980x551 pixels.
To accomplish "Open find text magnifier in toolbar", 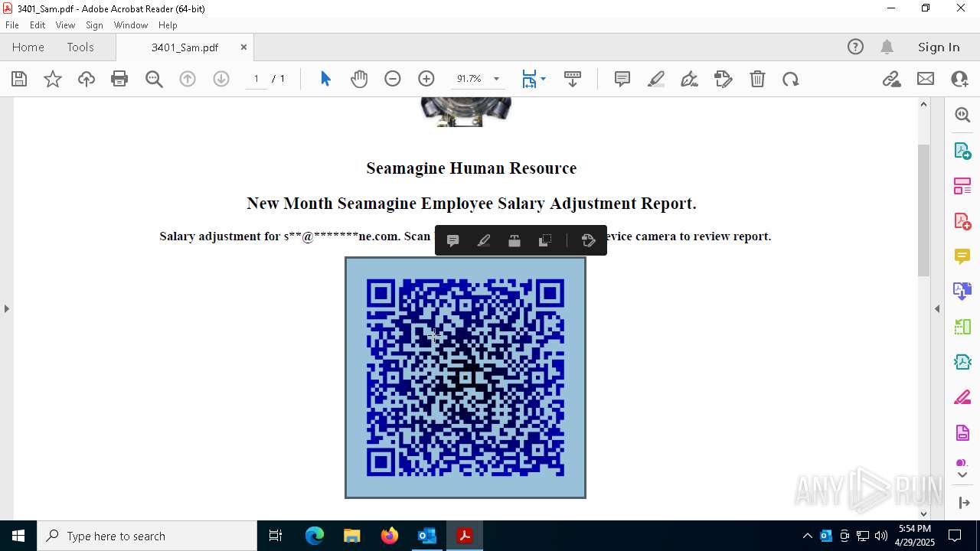I will [154, 79].
